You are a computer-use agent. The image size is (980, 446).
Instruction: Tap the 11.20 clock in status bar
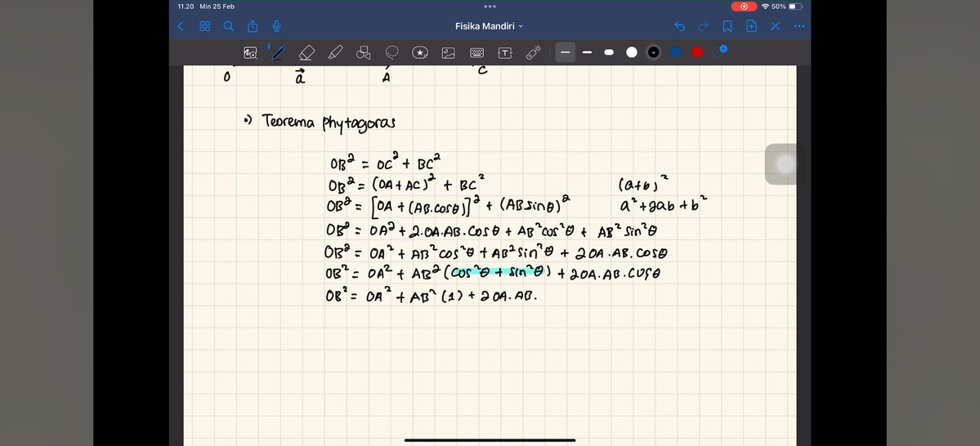click(x=186, y=7)
